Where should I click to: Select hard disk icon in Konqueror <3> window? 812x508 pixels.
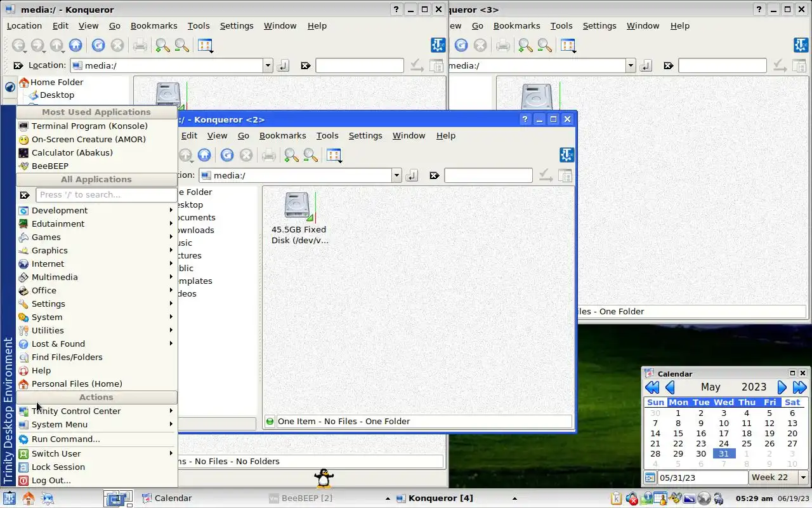pyautogui.click(x=537, y=97)
